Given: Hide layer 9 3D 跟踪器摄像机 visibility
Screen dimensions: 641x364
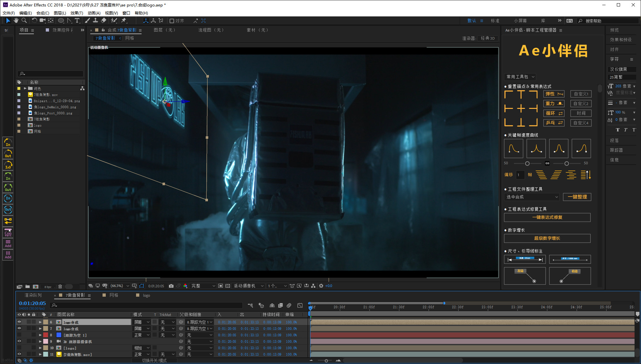Looking at the screenshot, I should [19, 341].
